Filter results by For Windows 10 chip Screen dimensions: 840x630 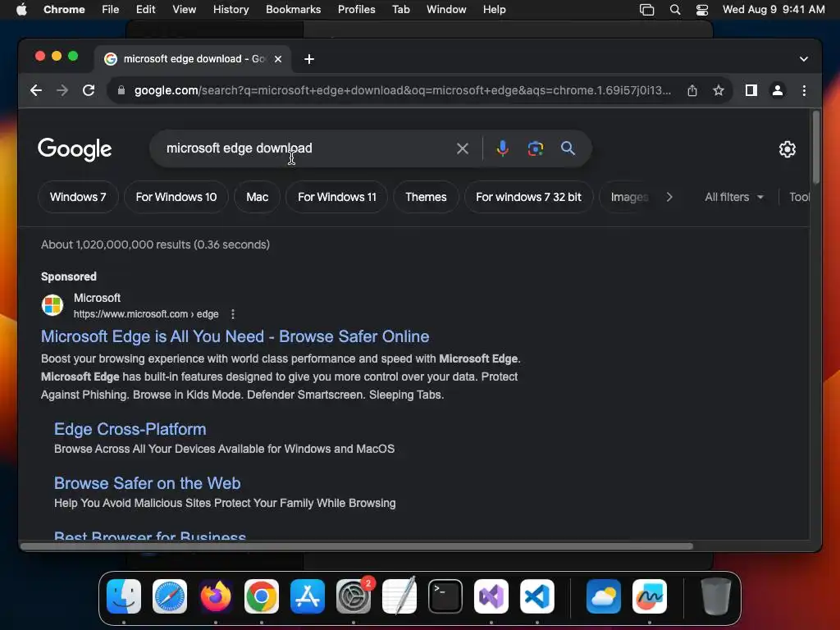(176, 197)
